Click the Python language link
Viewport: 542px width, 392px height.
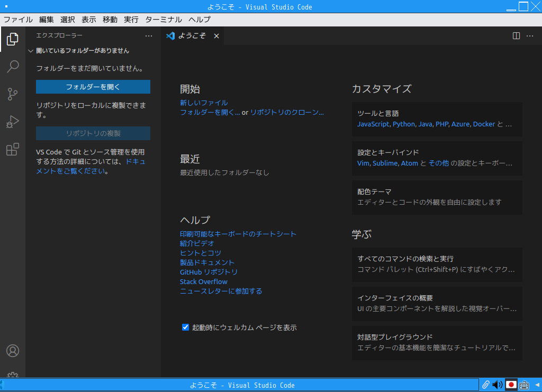click(x=404, y=124)
